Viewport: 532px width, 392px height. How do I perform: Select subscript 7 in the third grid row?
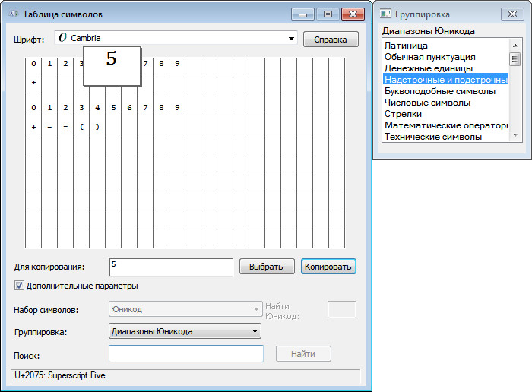pos(145,106)
